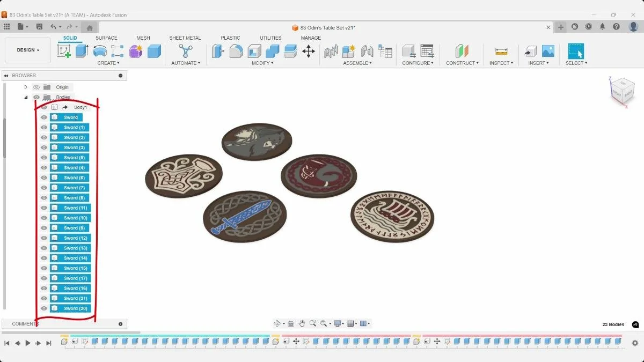Click the Insert Canvas image icon
Viewport: 644px width, 362px height.
tap(548, 51)
